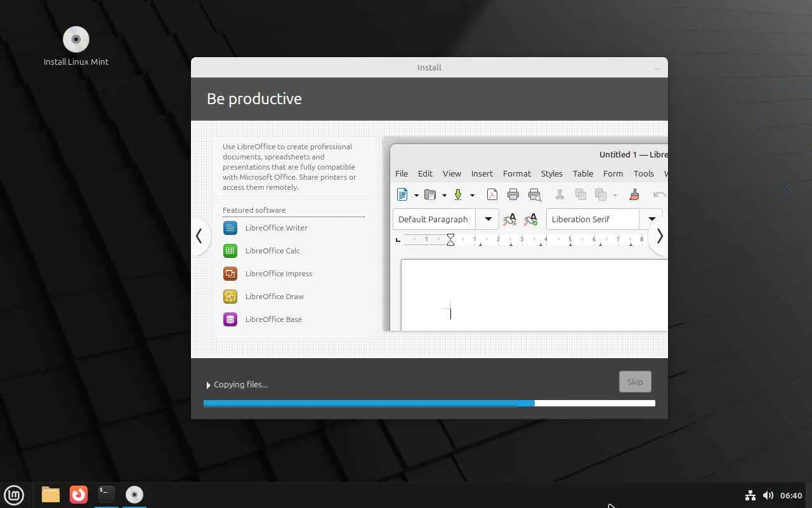Open the Terminal from the panel
Image resolution: width=812 pixels, height=508 pixels.
(107, 495)
